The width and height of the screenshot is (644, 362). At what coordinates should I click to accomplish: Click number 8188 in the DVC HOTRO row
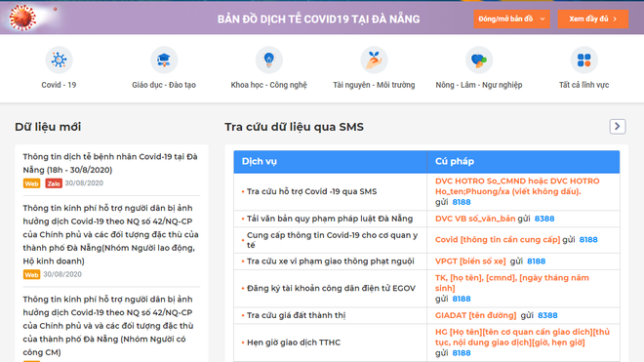pyautogui.click(x=462, y=202)
